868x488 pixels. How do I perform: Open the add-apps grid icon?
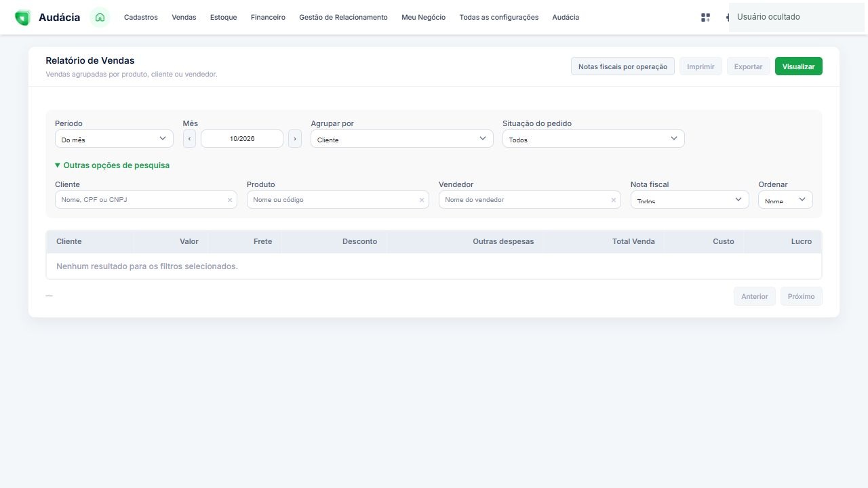[x=705, y=18]
